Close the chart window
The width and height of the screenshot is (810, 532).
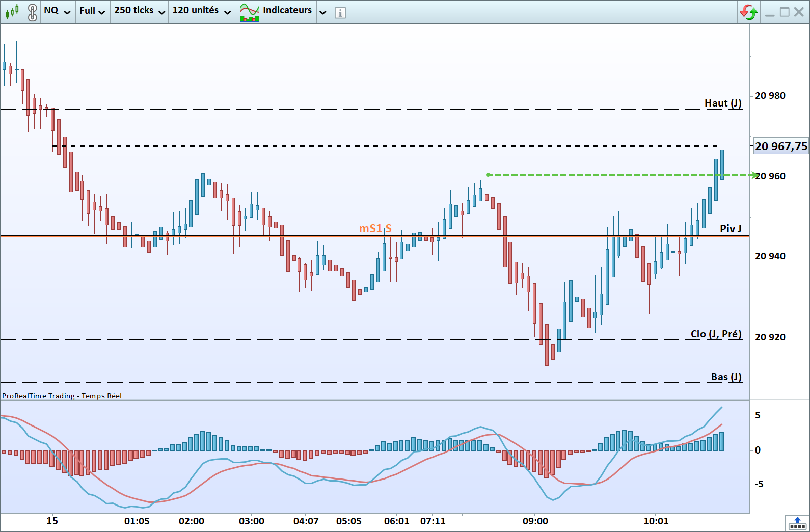point(799,12)
